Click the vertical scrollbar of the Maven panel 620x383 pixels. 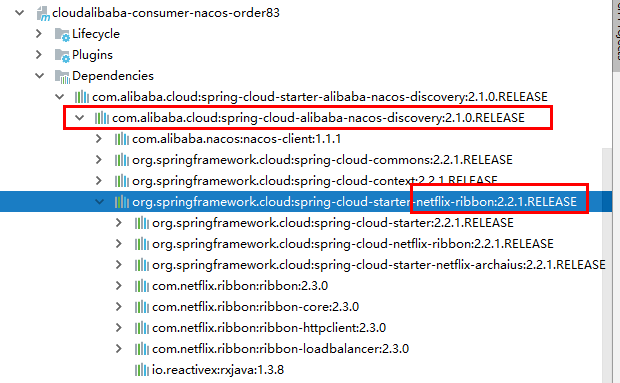coord(607,265)
